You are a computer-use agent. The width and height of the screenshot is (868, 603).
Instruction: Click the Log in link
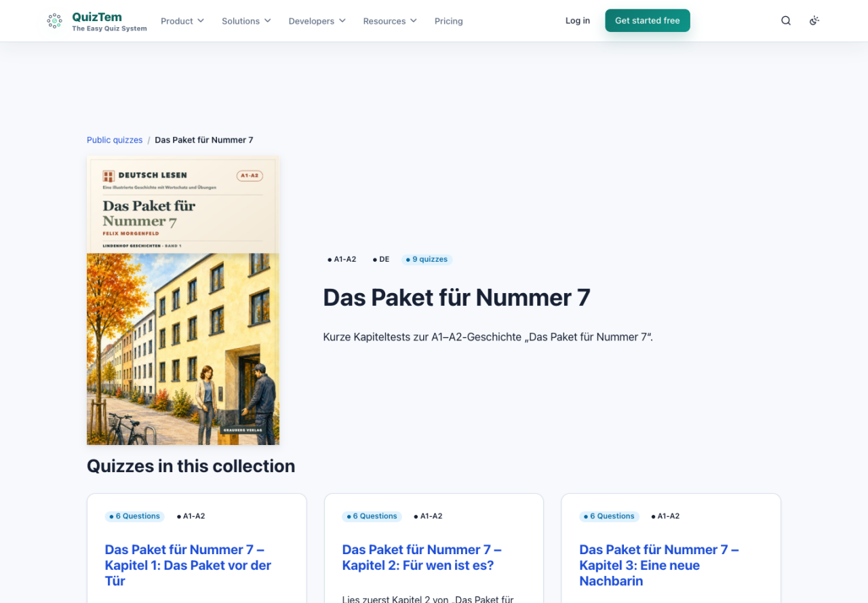[x=578, y=20]
